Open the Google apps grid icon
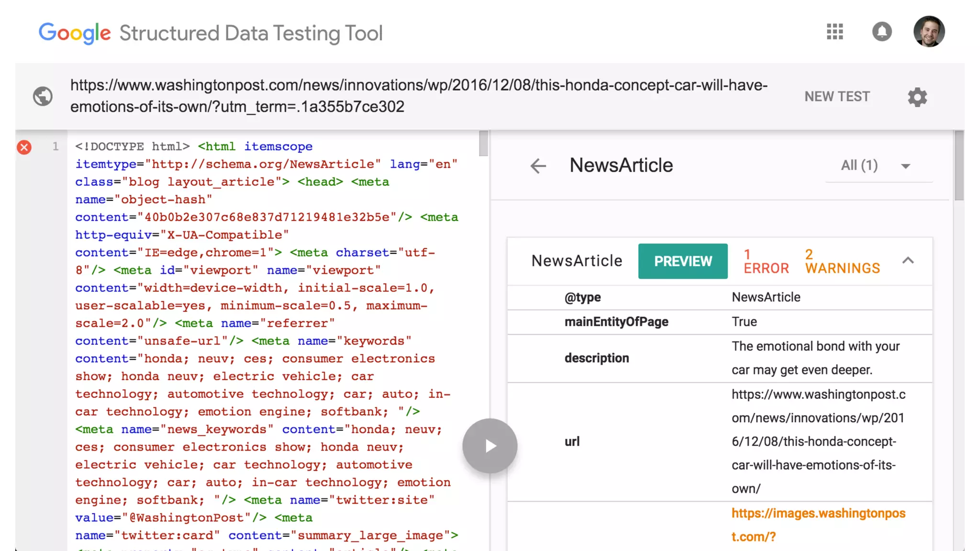980x551 pixels. pos(835,32)
